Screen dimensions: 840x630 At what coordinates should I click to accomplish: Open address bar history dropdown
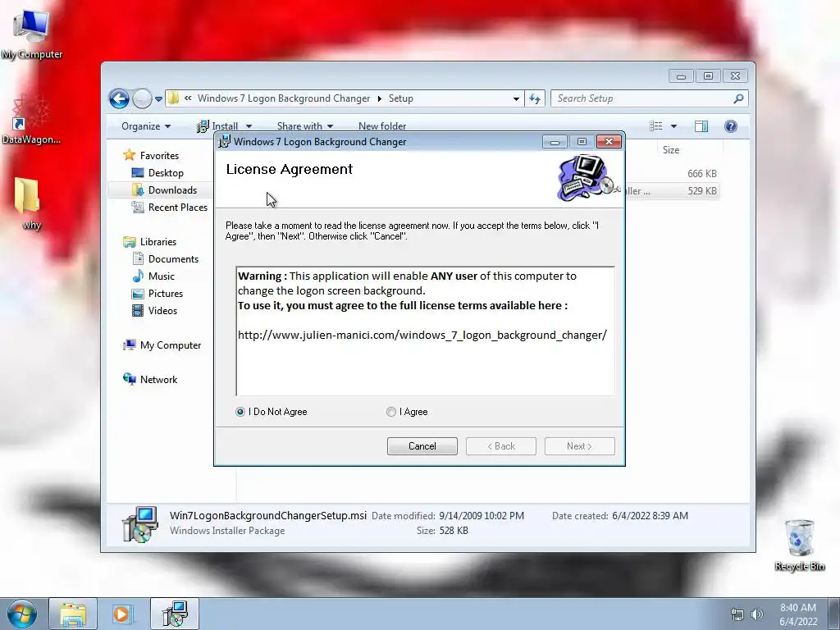point(516,98)
